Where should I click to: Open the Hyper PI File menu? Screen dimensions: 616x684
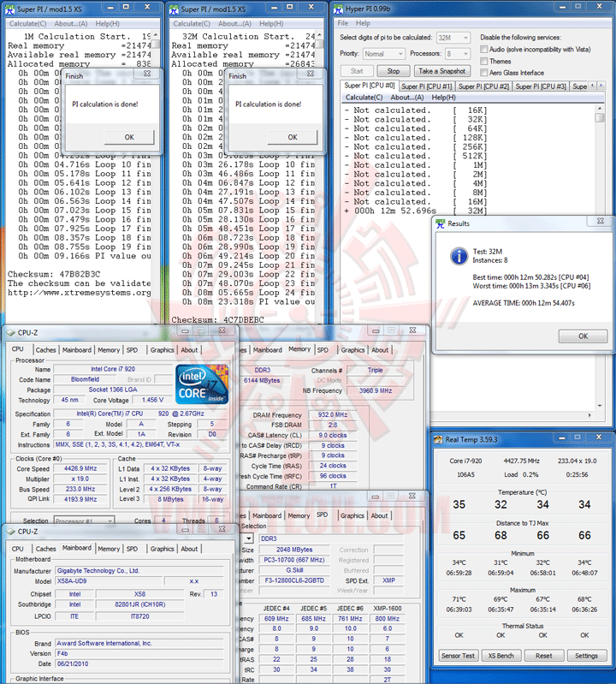[343, 23]
